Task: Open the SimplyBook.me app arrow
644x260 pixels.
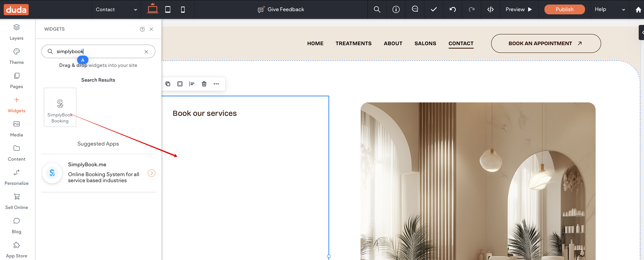Action: [151, 173]
